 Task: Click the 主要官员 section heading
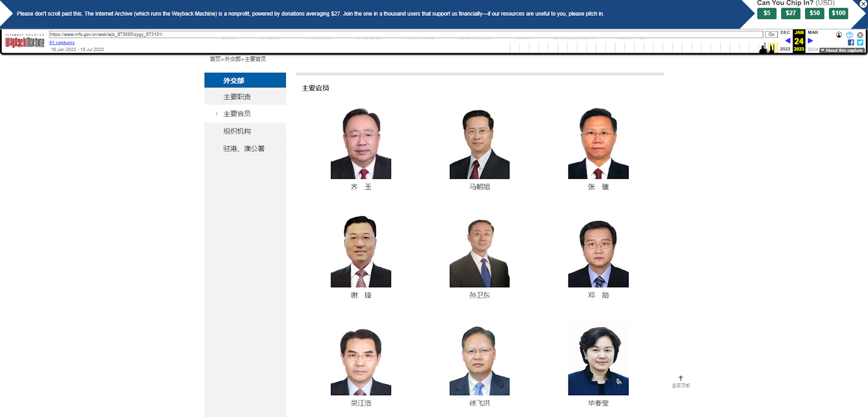[x=316, y=88]
